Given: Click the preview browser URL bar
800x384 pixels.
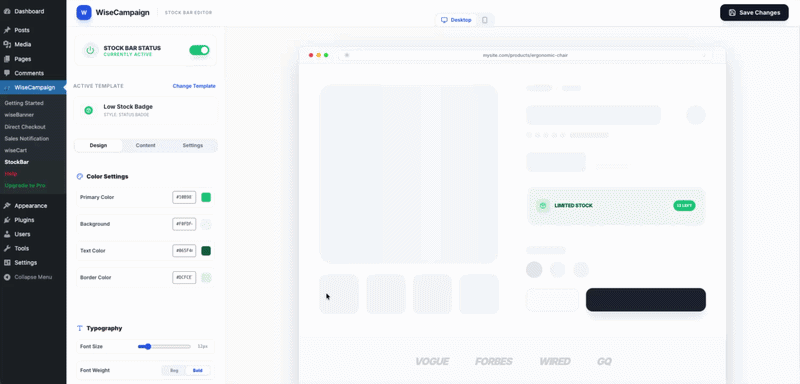Looking at the screenshot, I should pyautogui.click(x=525, y=55).
